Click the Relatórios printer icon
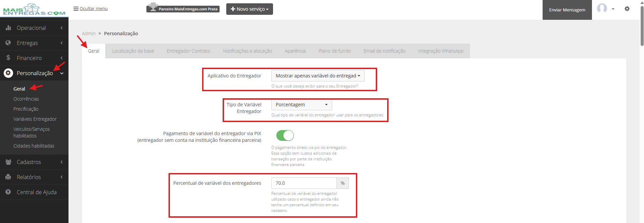The image size is (644, 223). [8, 177]
